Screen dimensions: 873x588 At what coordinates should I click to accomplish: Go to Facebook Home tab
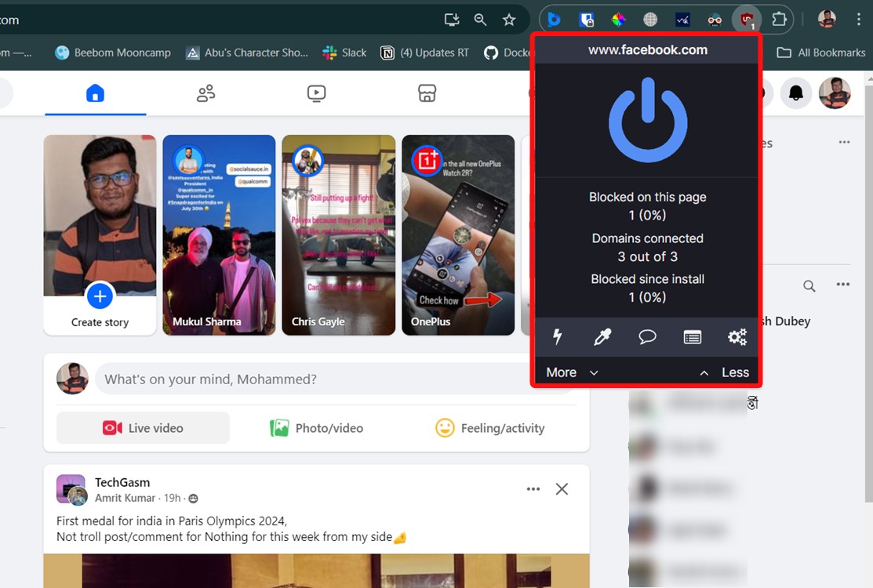point(95,94)
